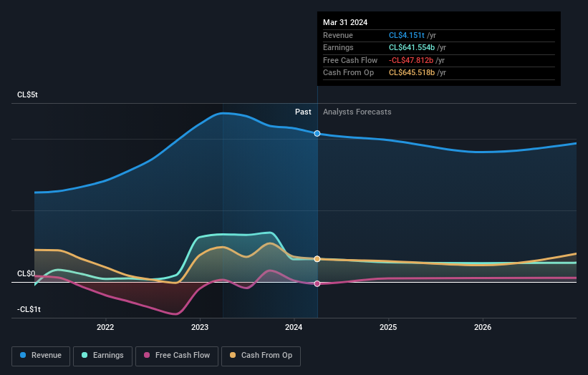Click the CL$4.151t revenue value
The image size is (588, 375).
click(x=407, y=35)
